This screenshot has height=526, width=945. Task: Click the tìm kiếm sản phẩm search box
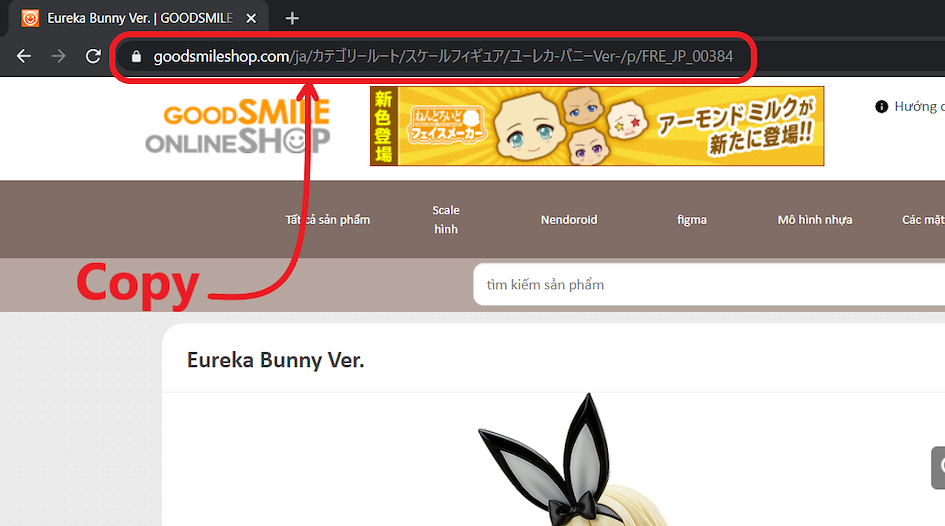coord(709,284)
